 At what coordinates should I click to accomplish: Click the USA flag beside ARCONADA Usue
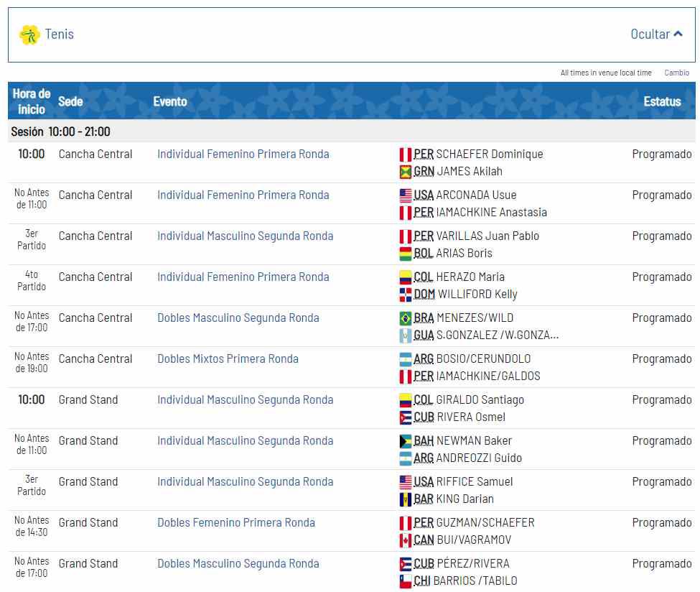pyautogui.click(x=406, y=195)
